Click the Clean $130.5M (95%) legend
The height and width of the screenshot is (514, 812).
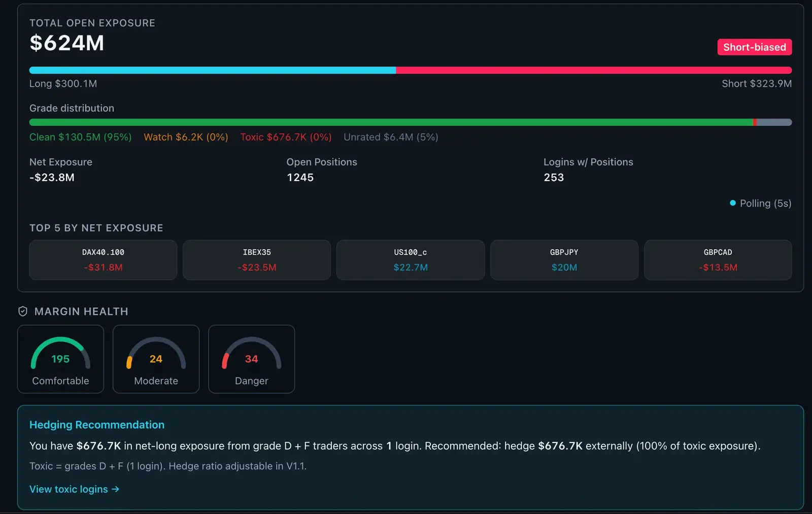(x=80, y=137)
